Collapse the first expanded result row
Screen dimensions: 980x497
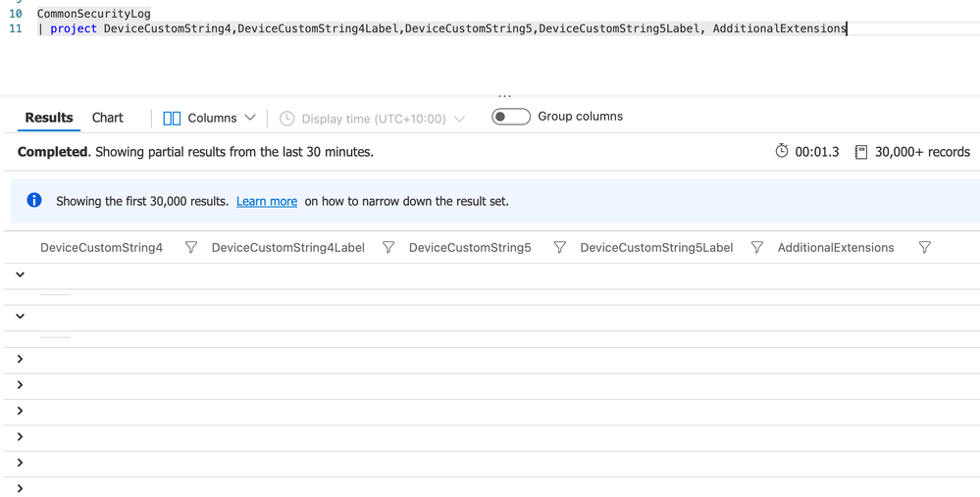(20, 274)
